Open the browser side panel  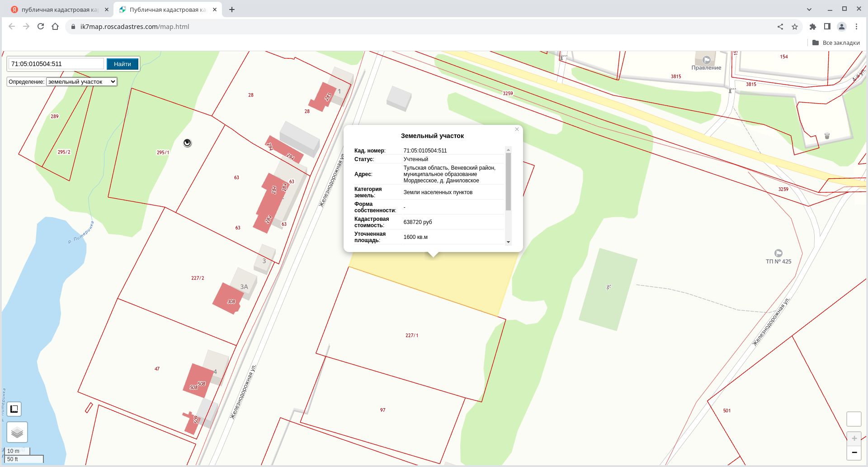pos(827,27)
